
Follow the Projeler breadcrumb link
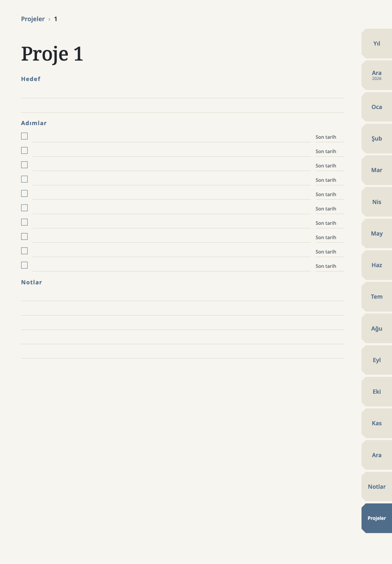point(33,19)
